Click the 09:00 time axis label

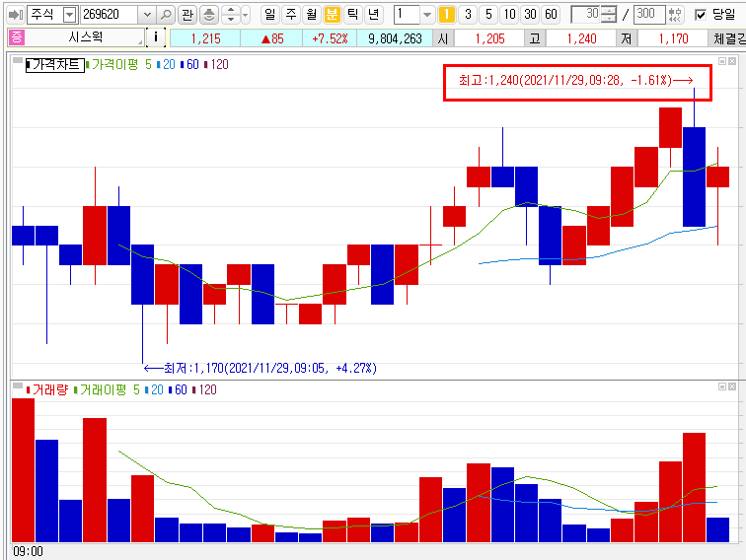pos(28,551)
